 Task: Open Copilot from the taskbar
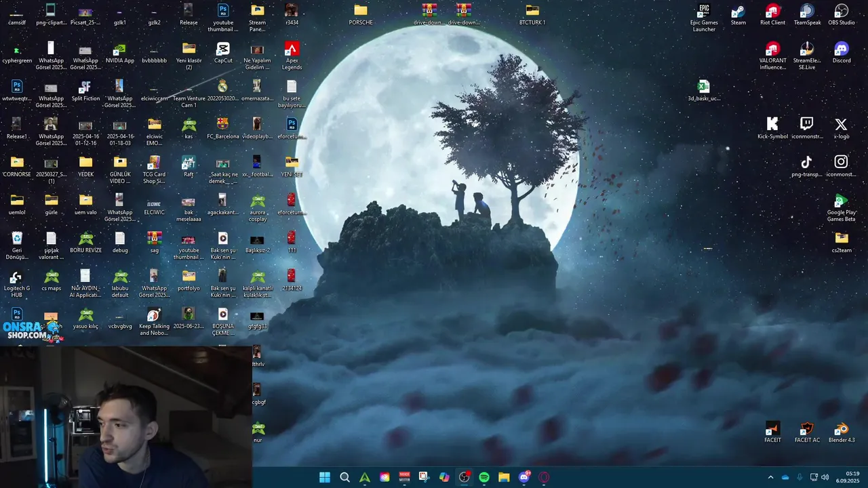point(444,477)
